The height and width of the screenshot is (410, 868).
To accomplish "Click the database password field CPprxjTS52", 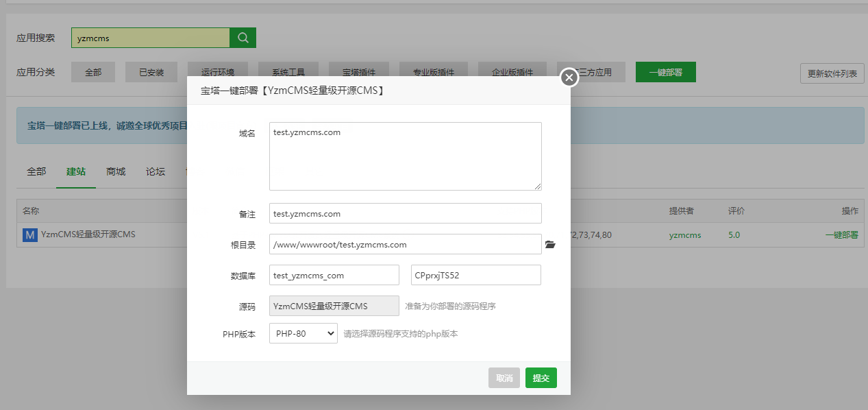I will [x=475, y=275].
